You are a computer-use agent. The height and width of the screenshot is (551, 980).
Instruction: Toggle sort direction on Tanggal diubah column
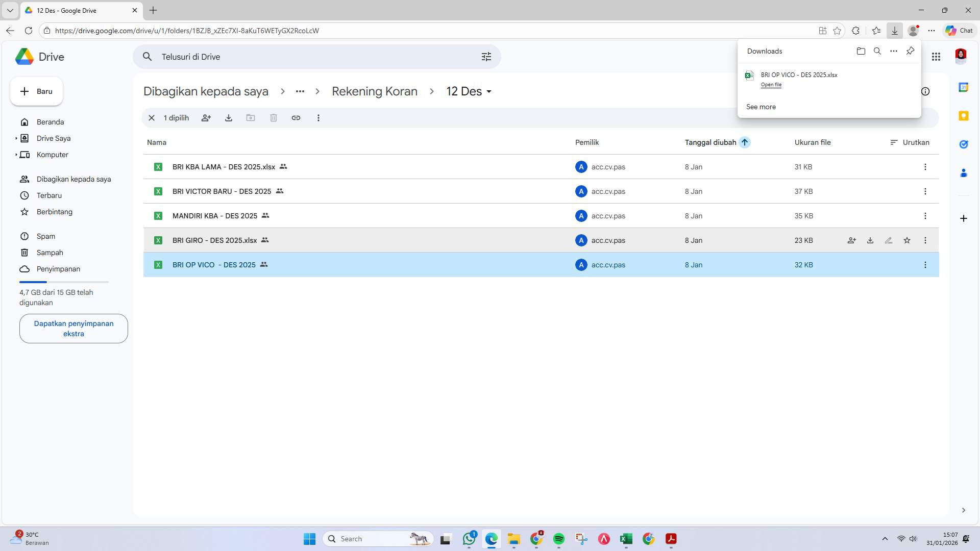tap(745, 142)
